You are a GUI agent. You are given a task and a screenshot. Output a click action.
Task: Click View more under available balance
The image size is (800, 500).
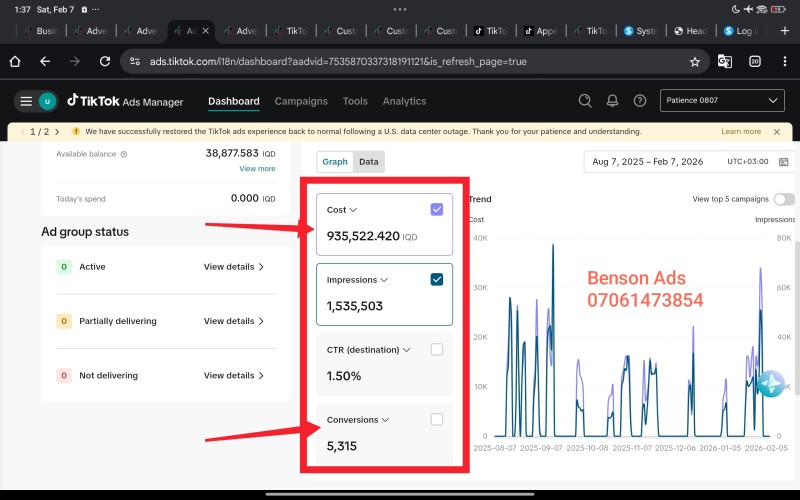pyautogui.click(x=257, y=168)
